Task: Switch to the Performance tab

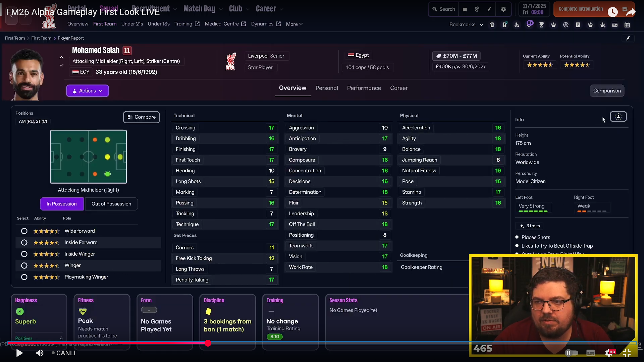Action: pos(364,88)
